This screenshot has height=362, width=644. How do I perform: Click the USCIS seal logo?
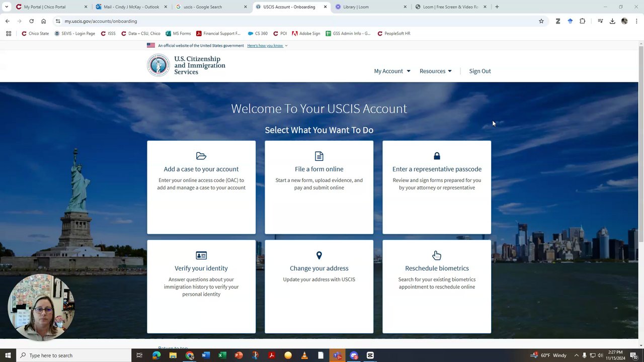(158, 65)
